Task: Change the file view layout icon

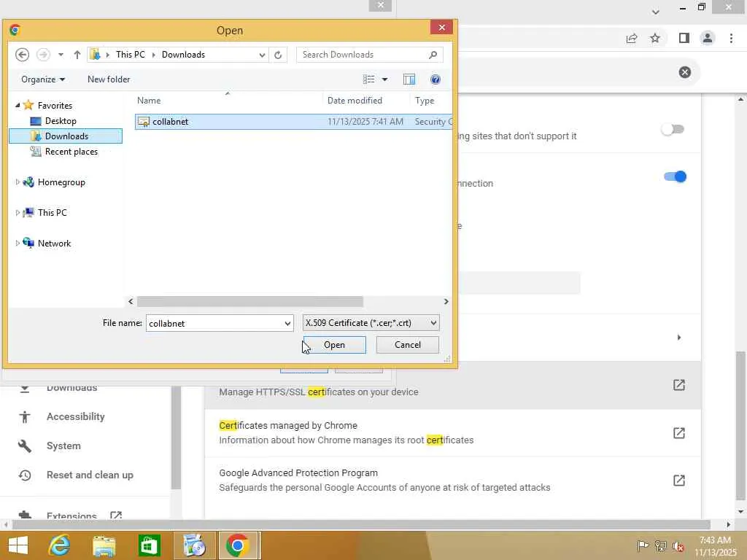Action: pyautogui.click(x=368, y=79)
